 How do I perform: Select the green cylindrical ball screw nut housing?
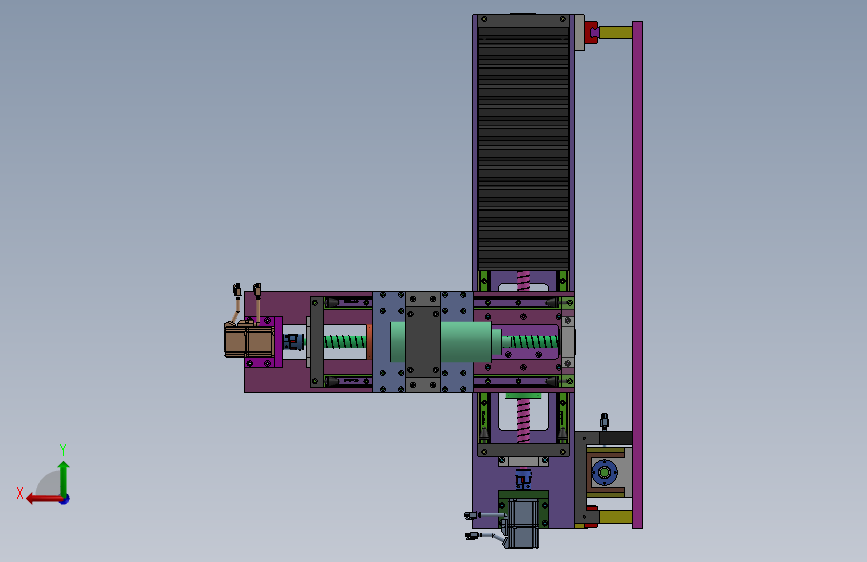[466, 342]
